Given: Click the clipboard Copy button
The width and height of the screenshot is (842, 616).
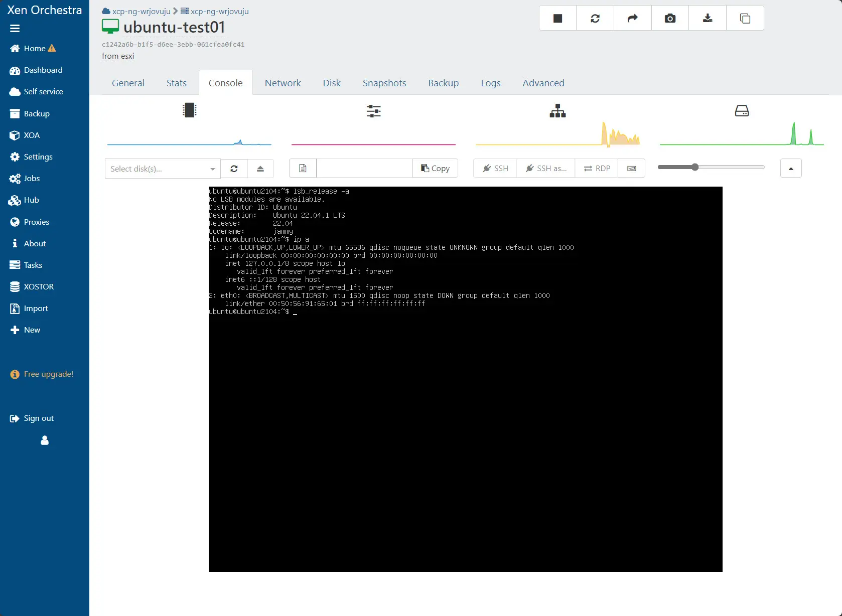Looking at the screenshot, I should point(435,168).
